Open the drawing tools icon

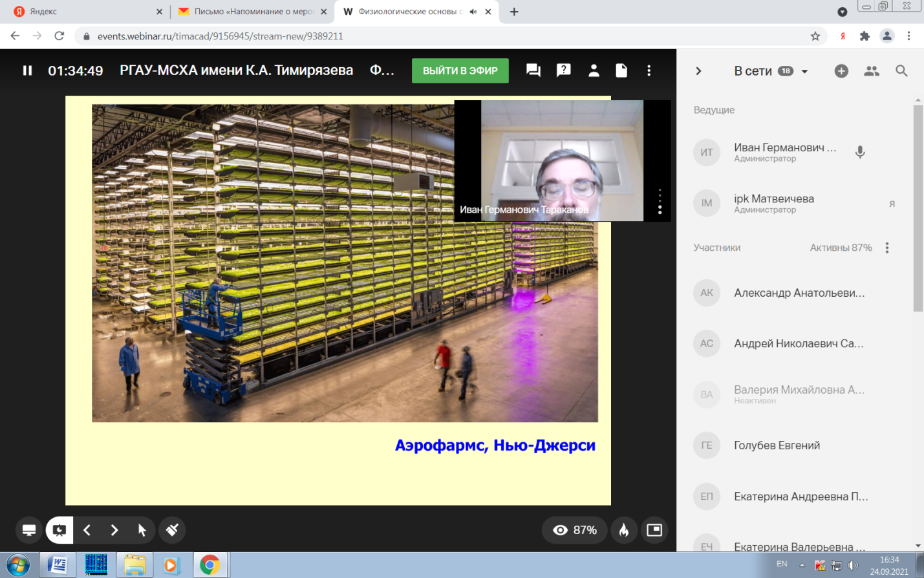[x=172, y=530]
